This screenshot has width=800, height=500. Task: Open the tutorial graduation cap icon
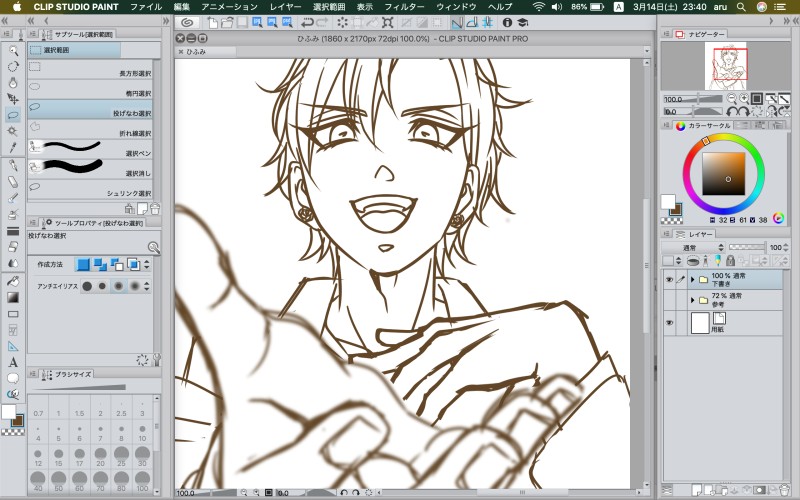[522, 22]
